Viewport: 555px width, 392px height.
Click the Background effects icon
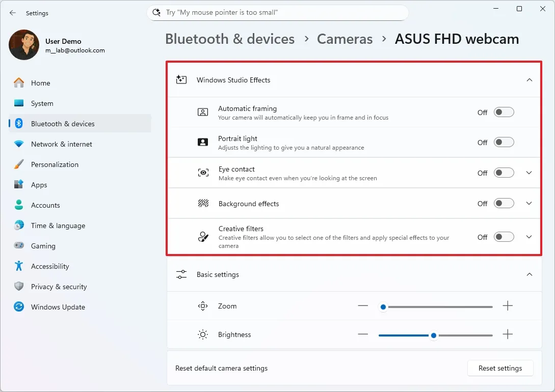coord(203,203)
